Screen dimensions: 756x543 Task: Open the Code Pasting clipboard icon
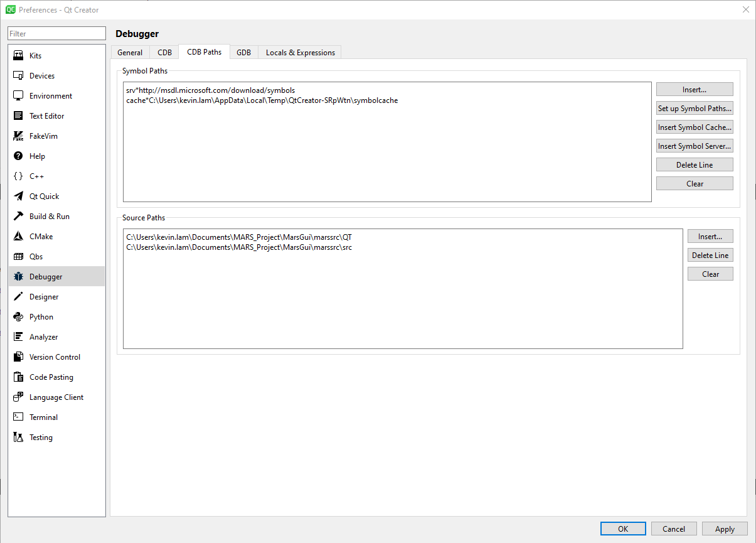click(18, 377)
